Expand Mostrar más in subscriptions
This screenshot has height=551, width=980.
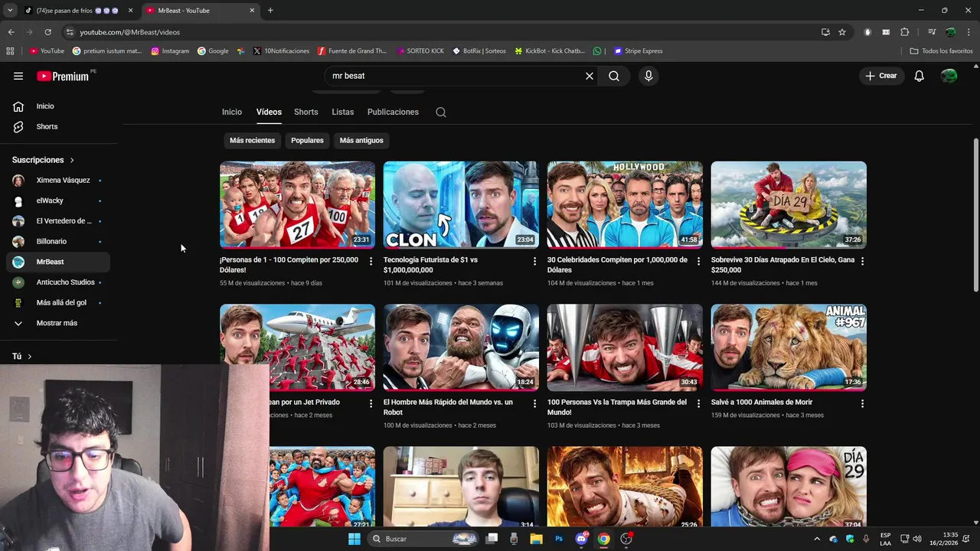(x=58, y=323)
